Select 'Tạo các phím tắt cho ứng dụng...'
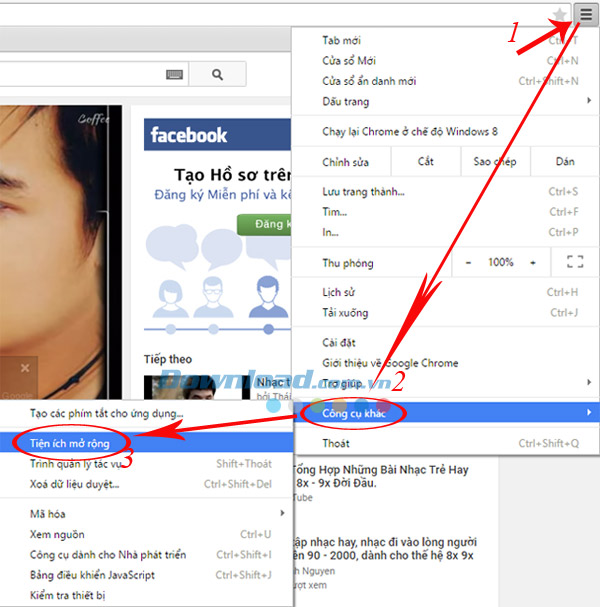Screen dimensions: 600x607 coord(146,413)
